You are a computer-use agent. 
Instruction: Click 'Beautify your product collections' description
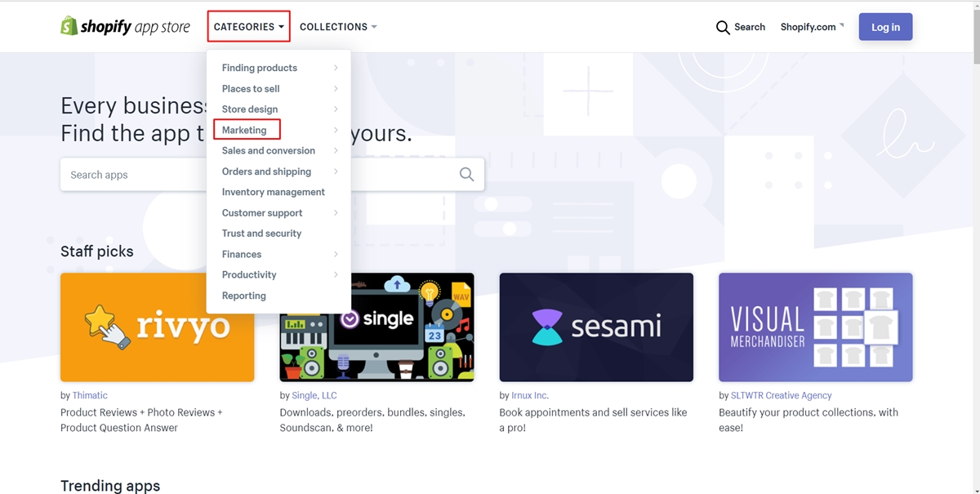(808, 420)
